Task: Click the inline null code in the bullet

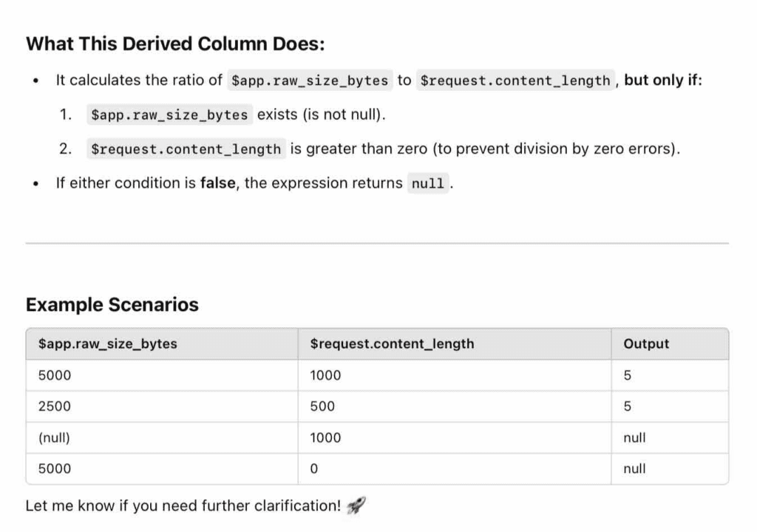Action: pos(428,183)
